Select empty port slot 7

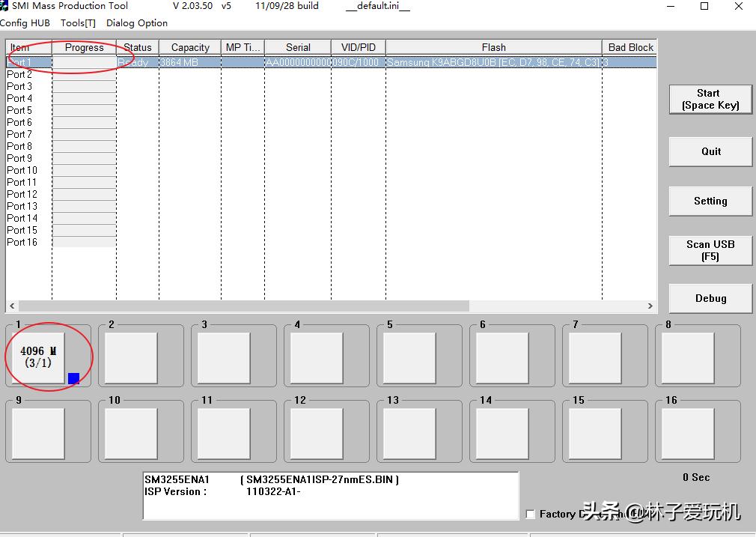coord(595,357)
